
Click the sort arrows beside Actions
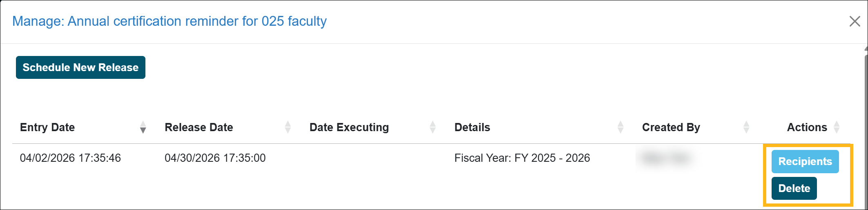coord(837,127)
